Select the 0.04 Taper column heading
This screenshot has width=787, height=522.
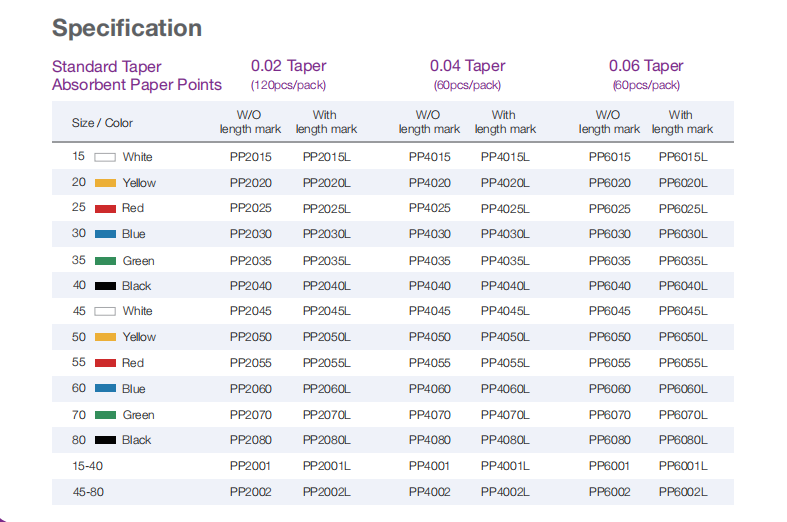(467, 66)
